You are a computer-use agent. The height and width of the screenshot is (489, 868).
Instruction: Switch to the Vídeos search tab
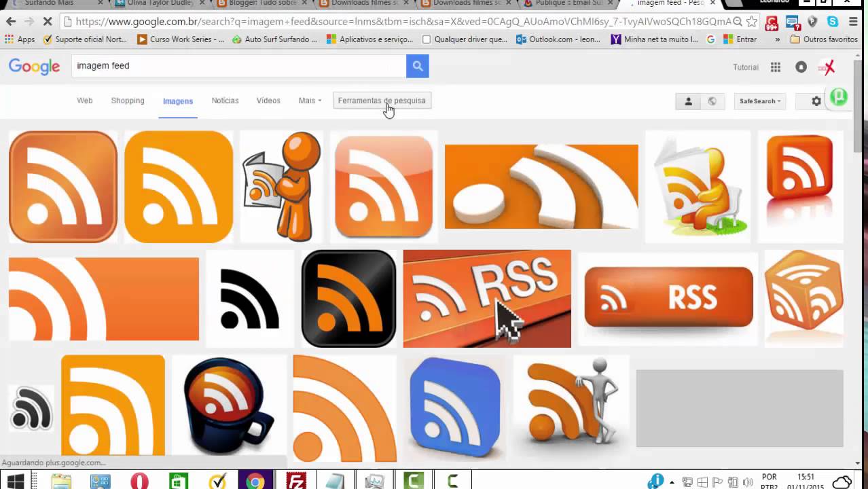(x=268, y=101)
